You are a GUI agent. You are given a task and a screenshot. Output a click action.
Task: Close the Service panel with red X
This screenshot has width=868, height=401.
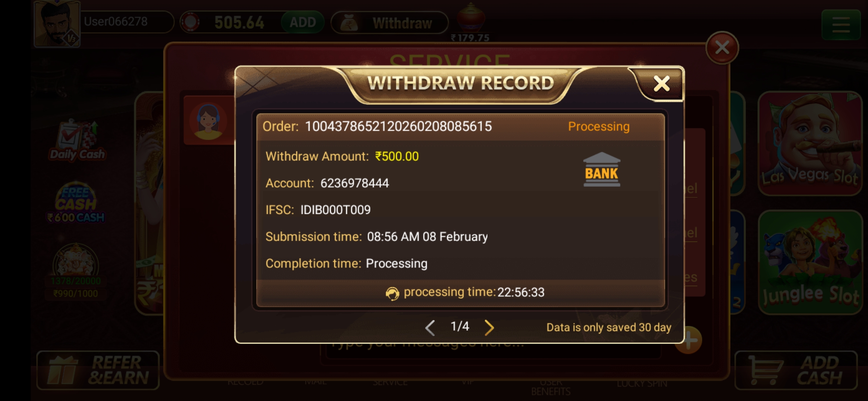tap(722, 48)
